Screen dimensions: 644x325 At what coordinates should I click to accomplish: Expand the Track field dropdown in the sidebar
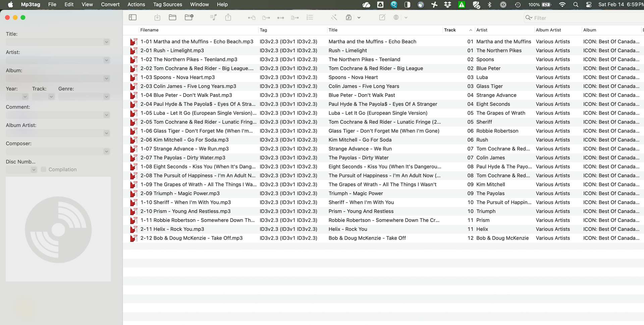pyautogui.click(x=51, y=97)
